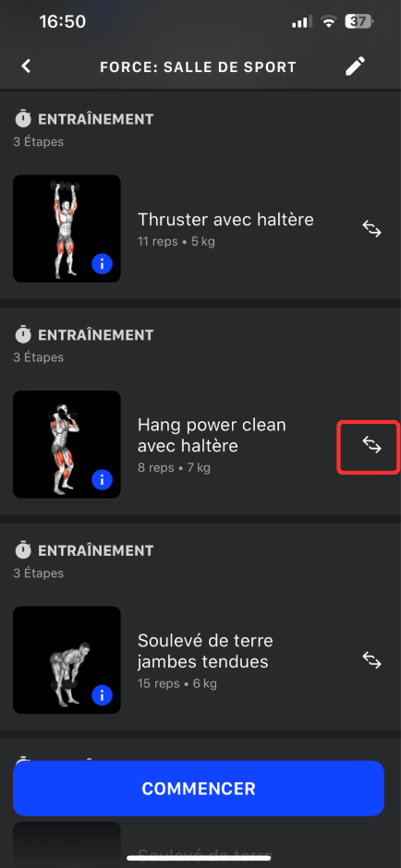Open the pencil edit icon
The image size is (401, 868).
pyautogui.click(x=356, y=66)
